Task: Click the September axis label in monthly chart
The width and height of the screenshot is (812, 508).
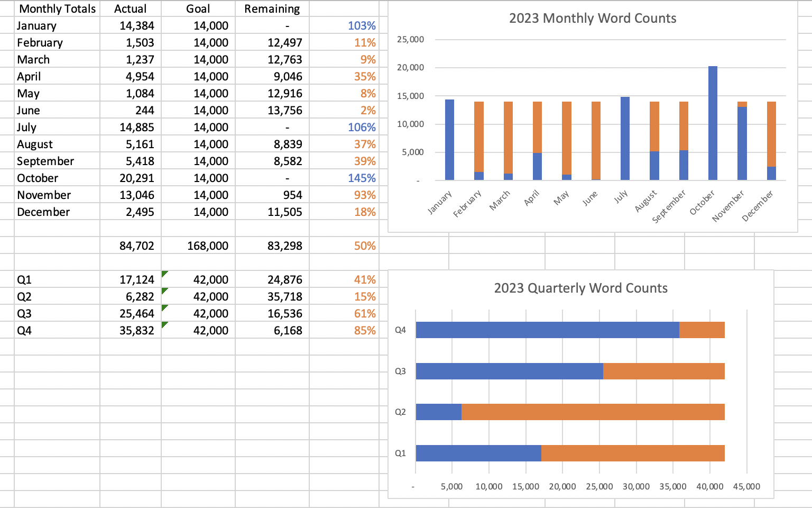Action: coord(669,205)
